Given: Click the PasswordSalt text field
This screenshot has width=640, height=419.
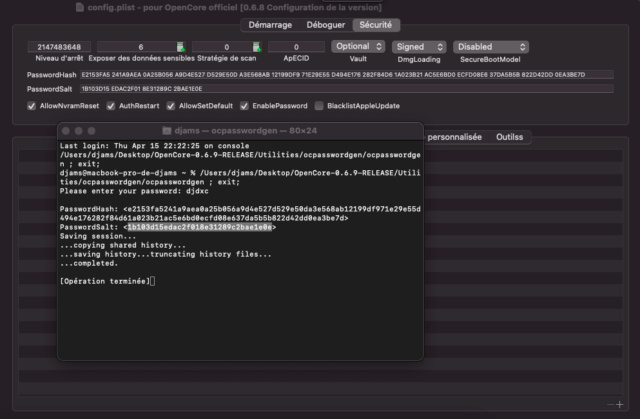Looking at the screenshot, I should pyautogui.click(x=347, y=89).
